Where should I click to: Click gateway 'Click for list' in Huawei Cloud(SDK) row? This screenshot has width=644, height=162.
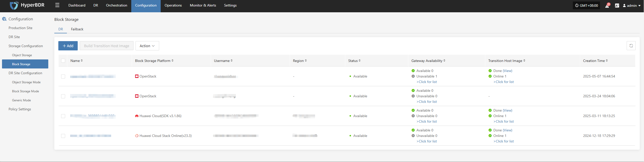(x=427, y=121)
